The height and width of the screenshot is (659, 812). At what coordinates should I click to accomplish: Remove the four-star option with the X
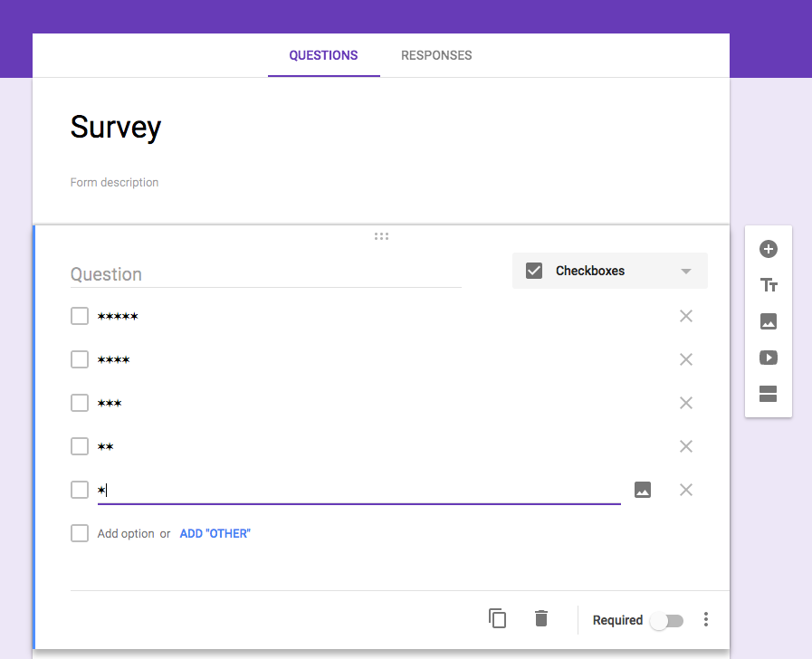coord(685,358)
